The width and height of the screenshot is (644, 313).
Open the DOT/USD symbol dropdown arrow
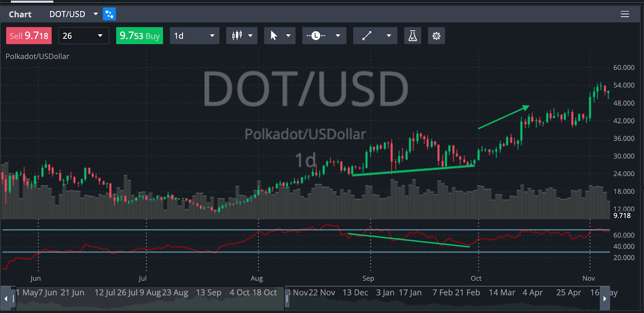(x=96, y=14)
